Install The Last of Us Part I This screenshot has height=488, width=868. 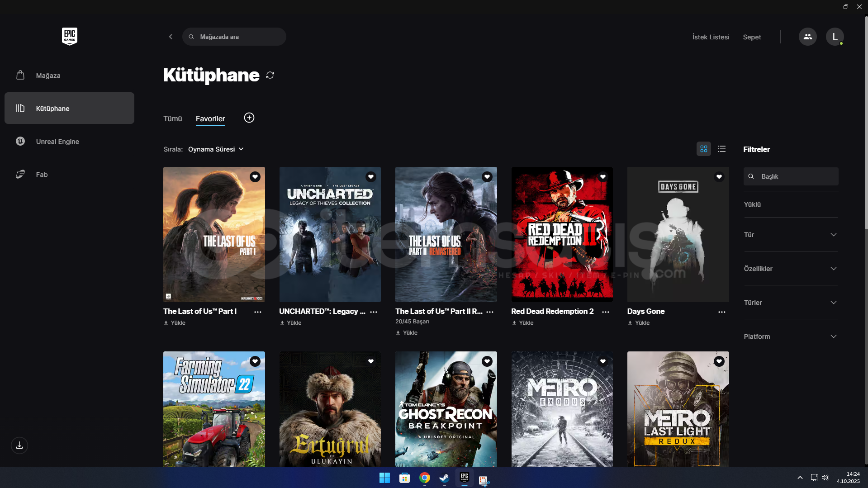(175, 323)
